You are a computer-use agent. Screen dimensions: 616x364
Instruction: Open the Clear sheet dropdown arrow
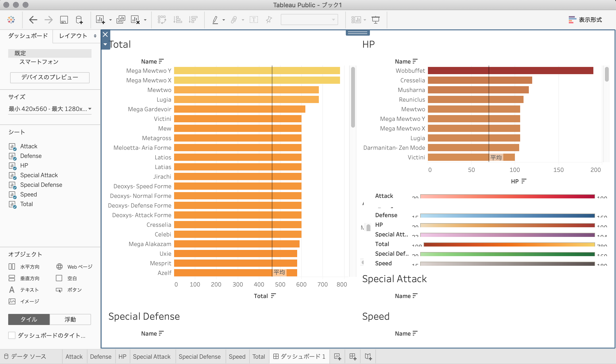click(x=145, y=20)
